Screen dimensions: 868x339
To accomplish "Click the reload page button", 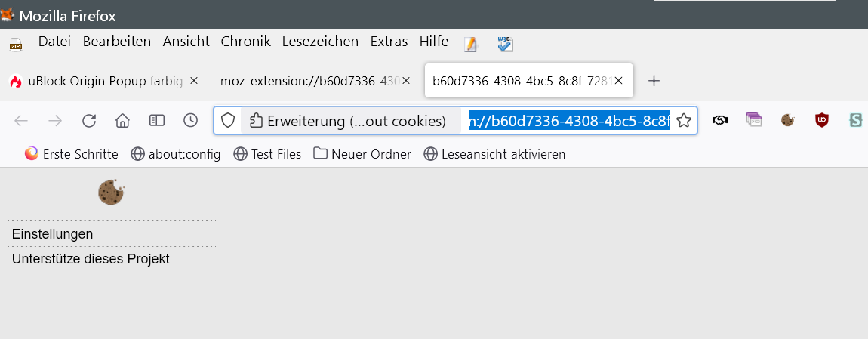I will 89,120.
